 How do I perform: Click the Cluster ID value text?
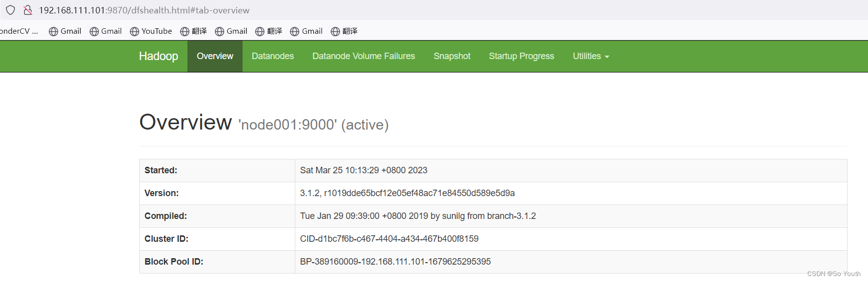389,239
